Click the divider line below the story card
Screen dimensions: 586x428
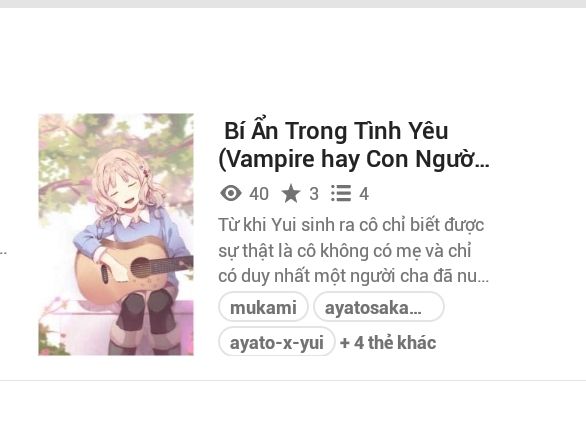pyautogui.click(x=293, y=381)
